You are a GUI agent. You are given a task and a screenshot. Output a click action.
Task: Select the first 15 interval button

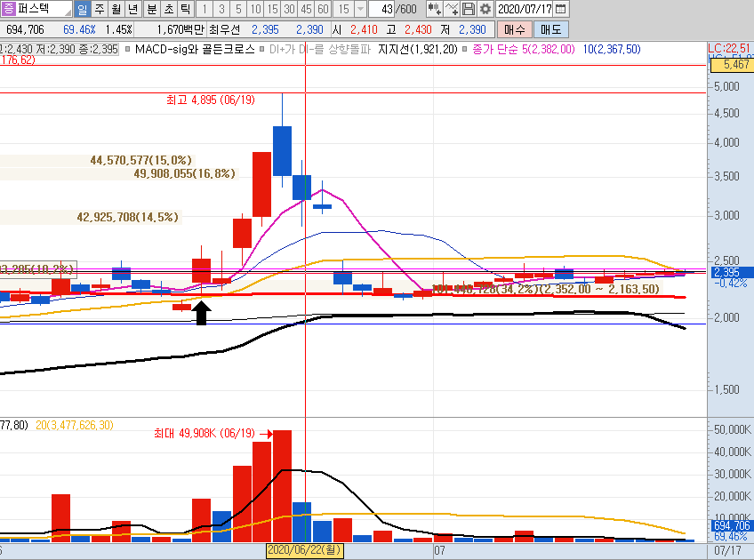(x=273, y=9)
